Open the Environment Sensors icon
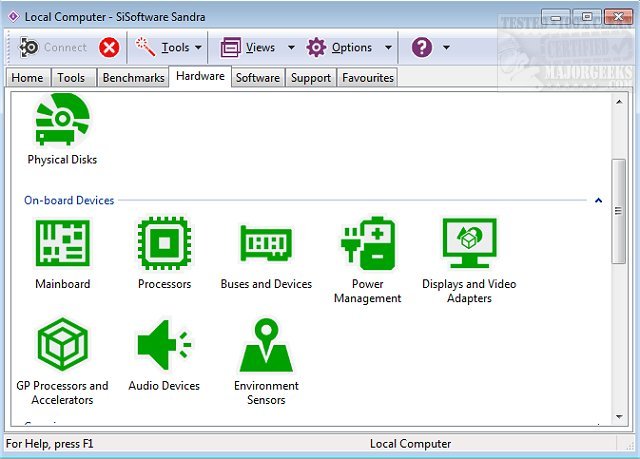The image size is (640, 459). point(266,345)
